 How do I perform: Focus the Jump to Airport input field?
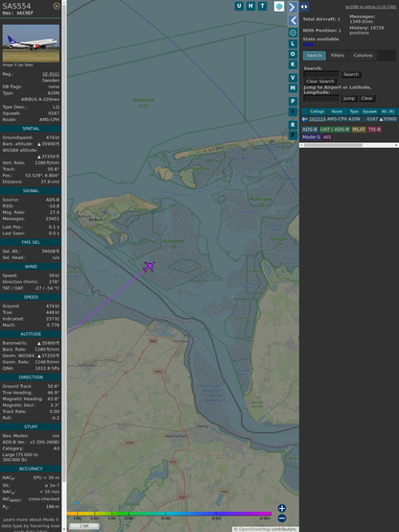pyautogui.click(x=321, y=98)
